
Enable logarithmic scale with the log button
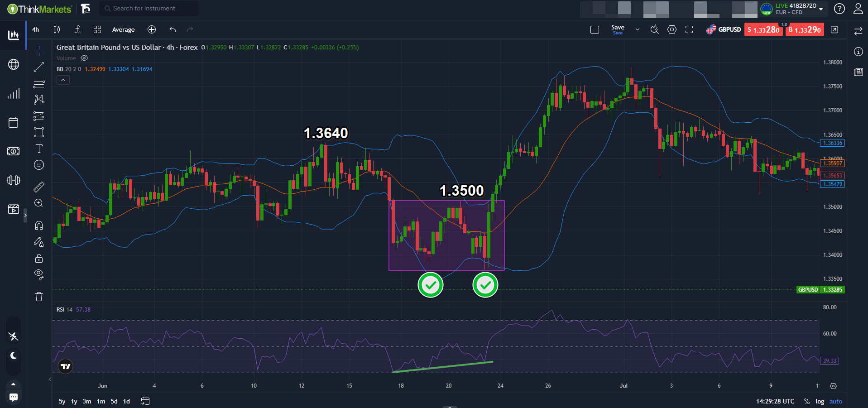pyautogui.click(x=820, y=401)
